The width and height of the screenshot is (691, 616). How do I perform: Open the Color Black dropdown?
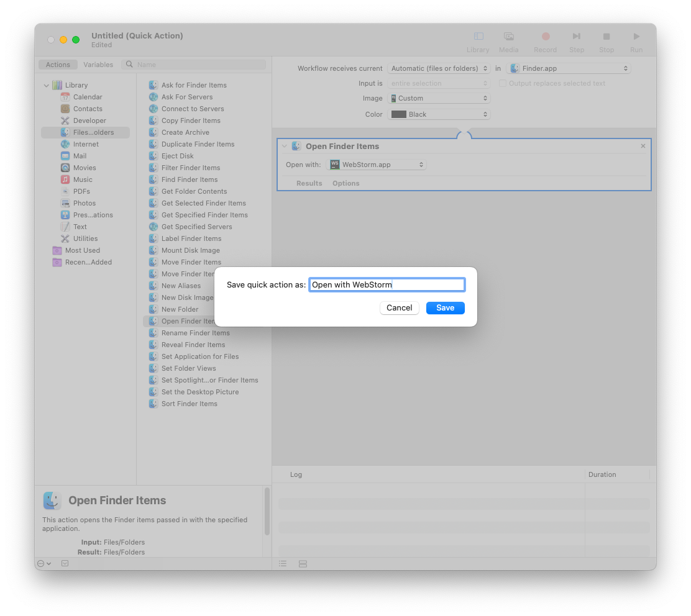pos(439,114)
